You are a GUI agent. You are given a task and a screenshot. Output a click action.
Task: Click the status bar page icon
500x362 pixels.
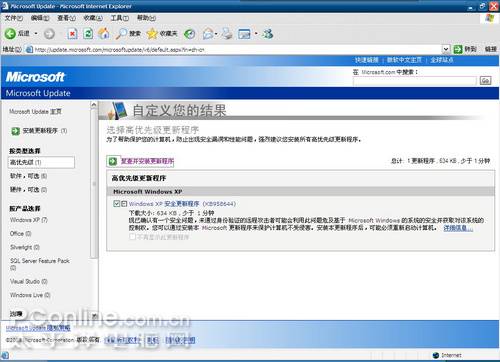[x=5, y=355]
